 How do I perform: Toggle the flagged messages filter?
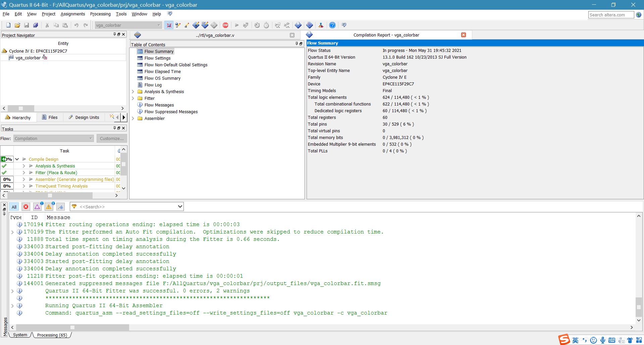point(61,207)
